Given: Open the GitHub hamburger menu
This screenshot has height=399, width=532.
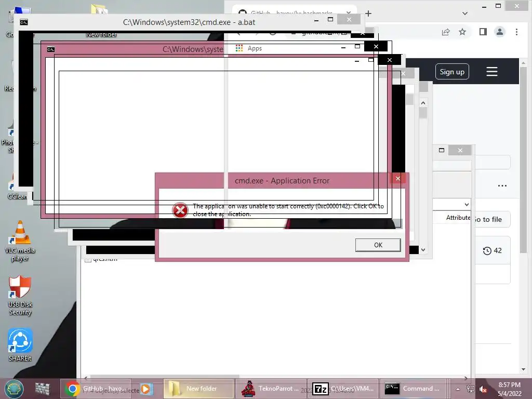Looking at the screenshot, I should click(491, 72).
